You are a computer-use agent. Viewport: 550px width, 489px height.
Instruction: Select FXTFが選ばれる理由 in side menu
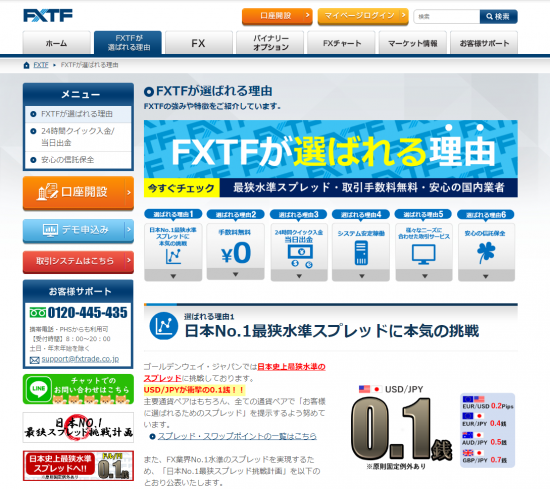pos(78,114)
